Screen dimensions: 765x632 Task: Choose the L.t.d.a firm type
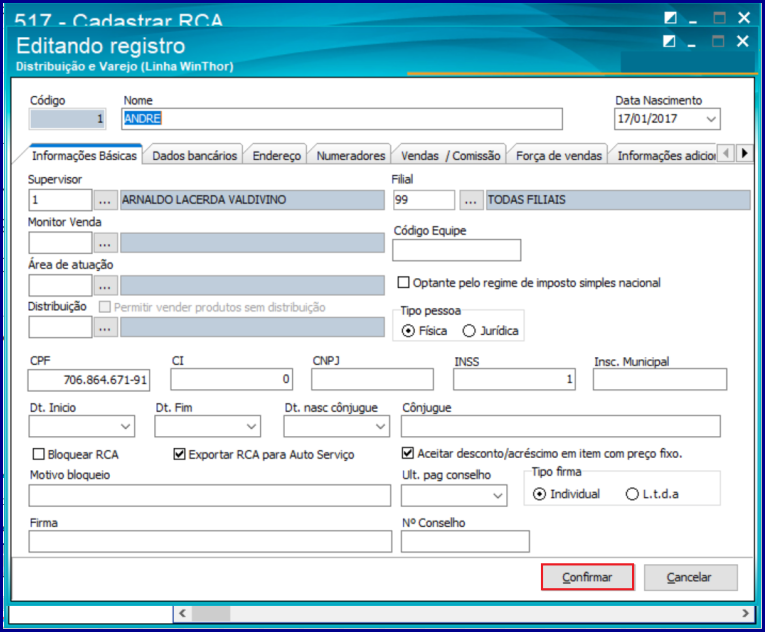click(x=632, y=494)
